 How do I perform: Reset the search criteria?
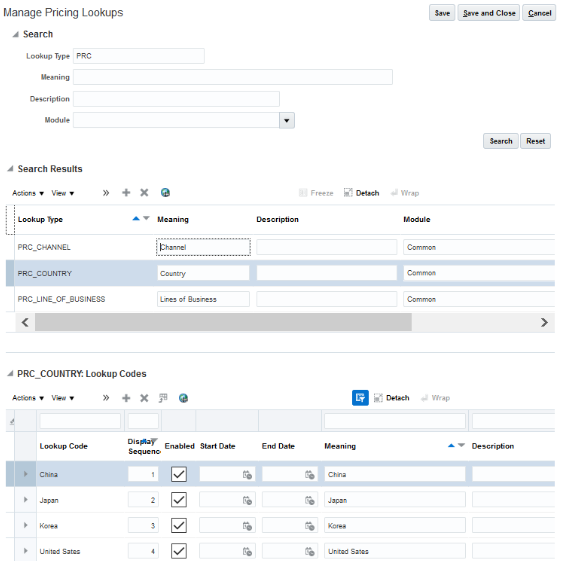click(535, 141)
